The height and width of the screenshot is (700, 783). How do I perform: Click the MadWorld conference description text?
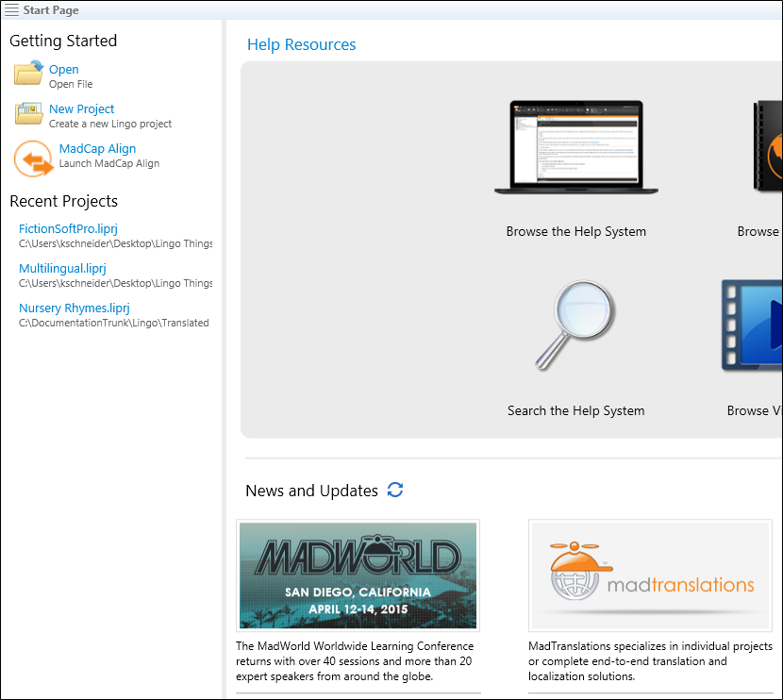click(355, 661)
